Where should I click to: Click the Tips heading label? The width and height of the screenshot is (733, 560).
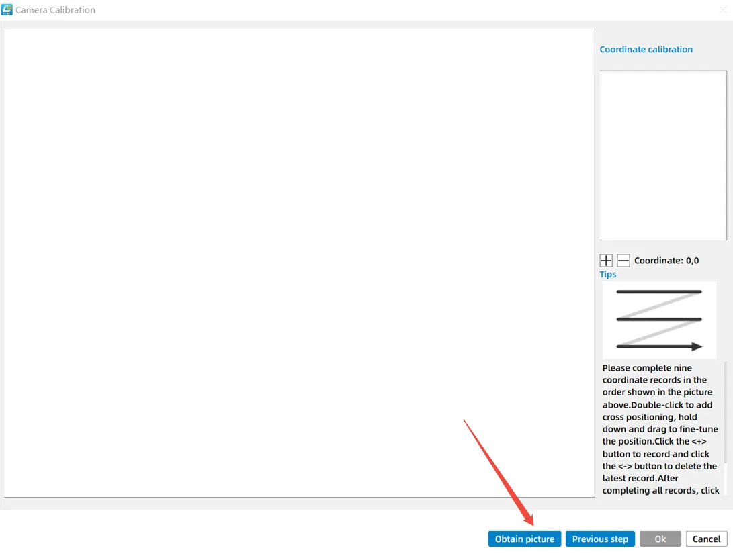click(x=607, y=275)
